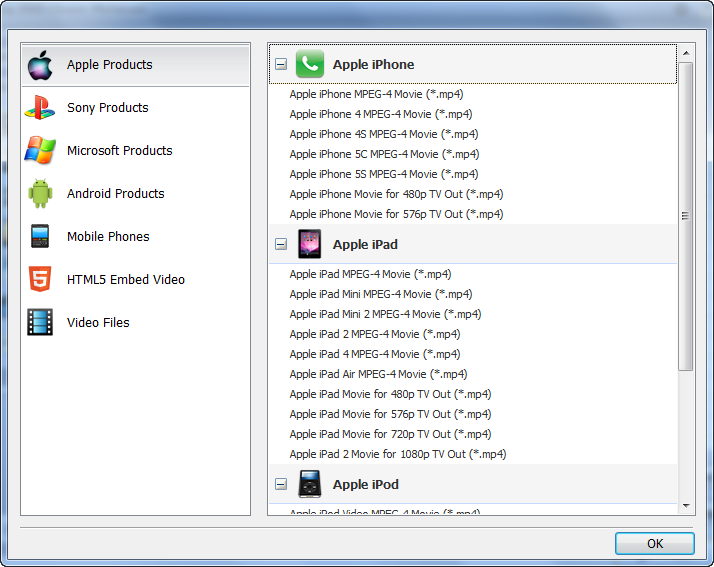
Task: Click the Windows flag icon
Action: 40,150
